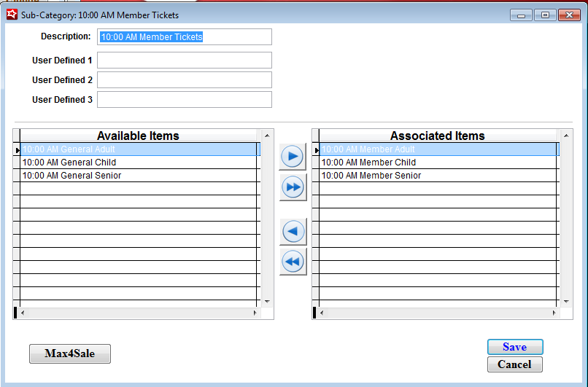Click scroll right arrow of Available Items list
Viewport: 588px width, 387px height.
[x=255, y=313]
